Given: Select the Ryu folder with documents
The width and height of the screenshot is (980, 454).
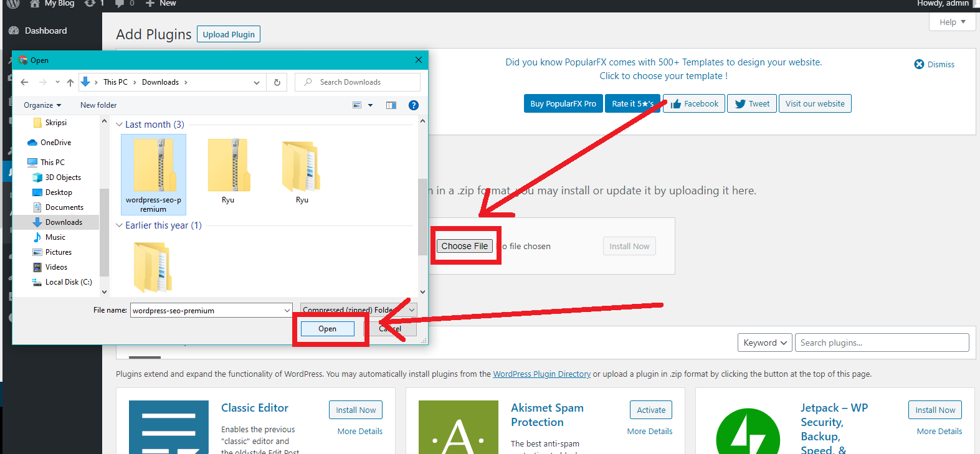Looking at the screenshot, I should click(302, 171).
